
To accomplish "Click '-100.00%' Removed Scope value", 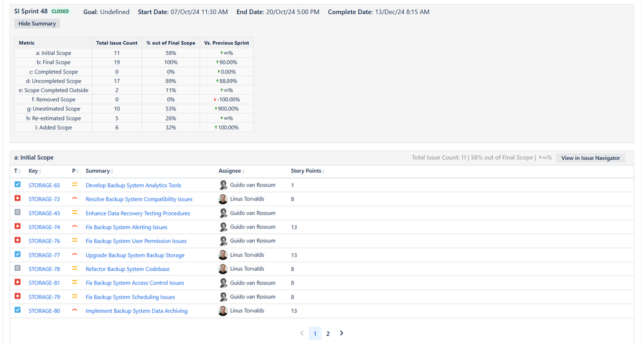I will pos(227,99).
